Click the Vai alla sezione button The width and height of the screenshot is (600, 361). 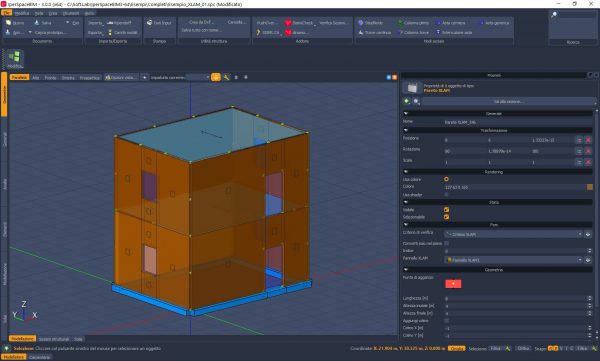[x=509, y=101]
